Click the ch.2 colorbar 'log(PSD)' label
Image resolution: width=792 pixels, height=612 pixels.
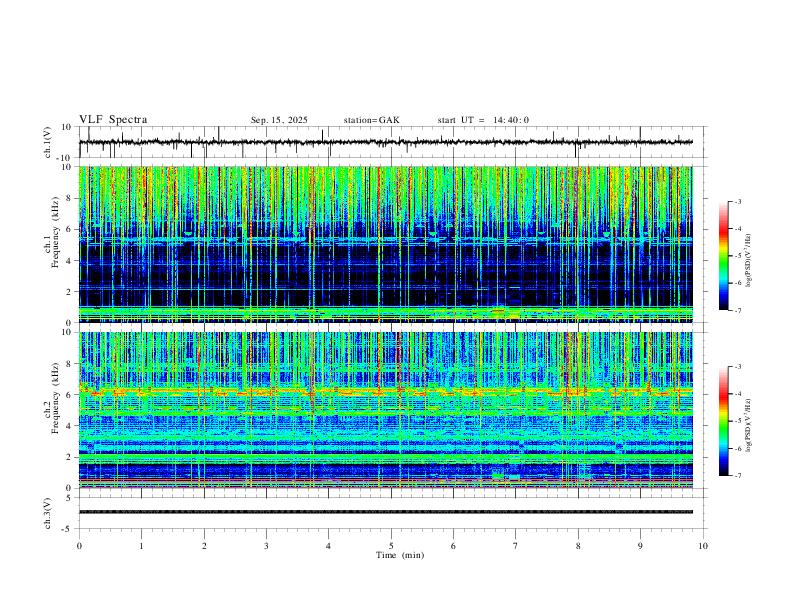click(748, 425)
